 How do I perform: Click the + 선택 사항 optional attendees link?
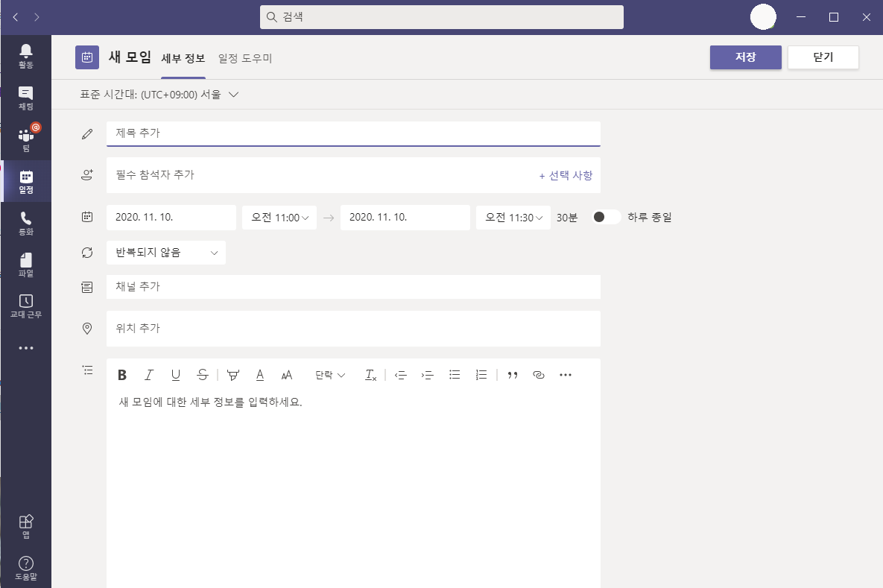[x=566, y=176]
